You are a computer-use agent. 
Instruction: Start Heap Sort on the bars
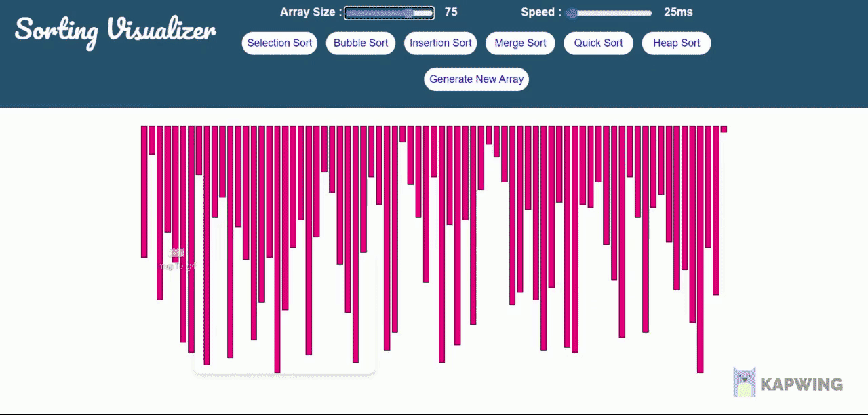[x=676, y=43]
